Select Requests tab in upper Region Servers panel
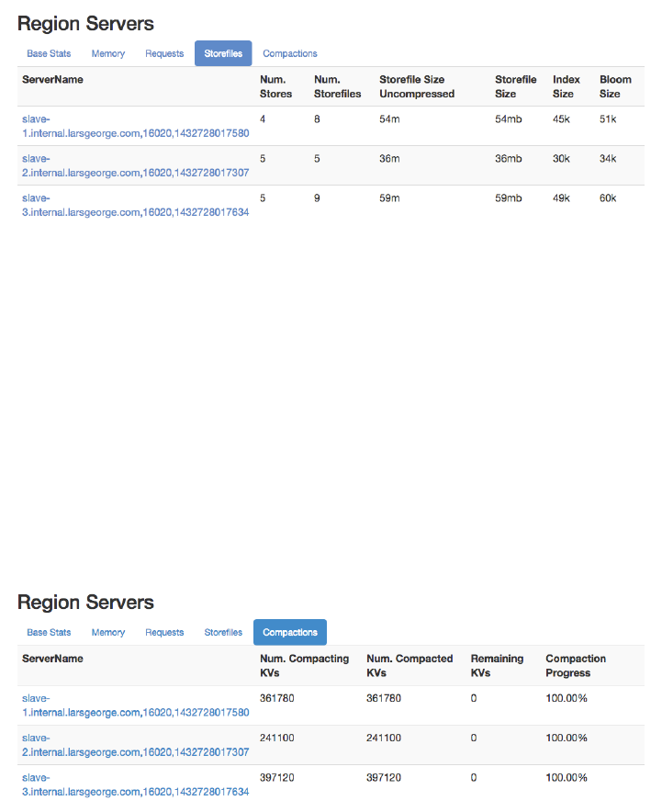The height and width of the screenshot is (812, 662). [164, 53]
